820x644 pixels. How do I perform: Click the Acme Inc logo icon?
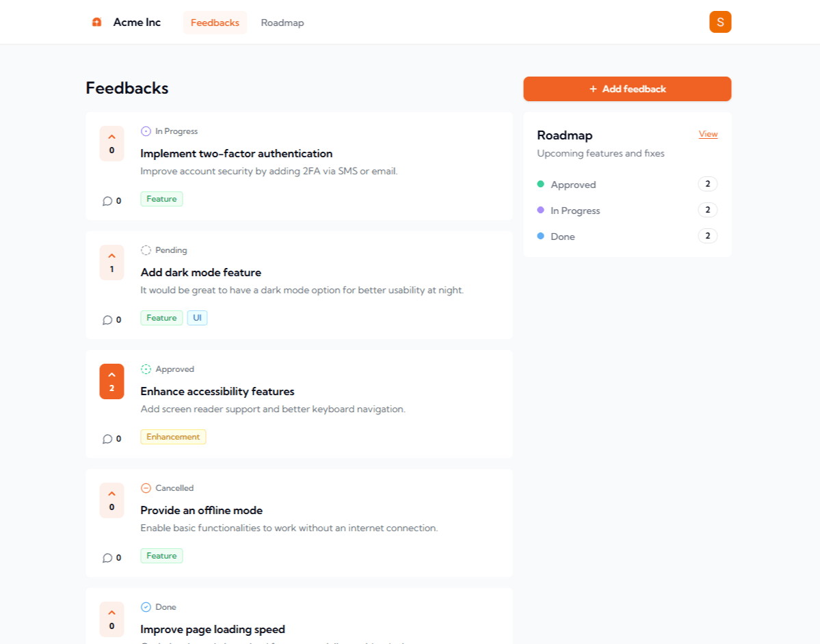point(96,22)
